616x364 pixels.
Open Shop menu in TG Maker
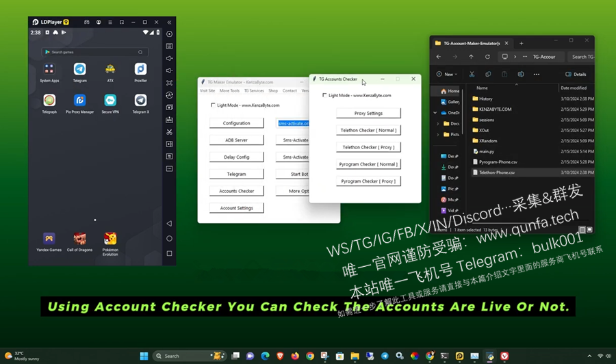point(273,91)
